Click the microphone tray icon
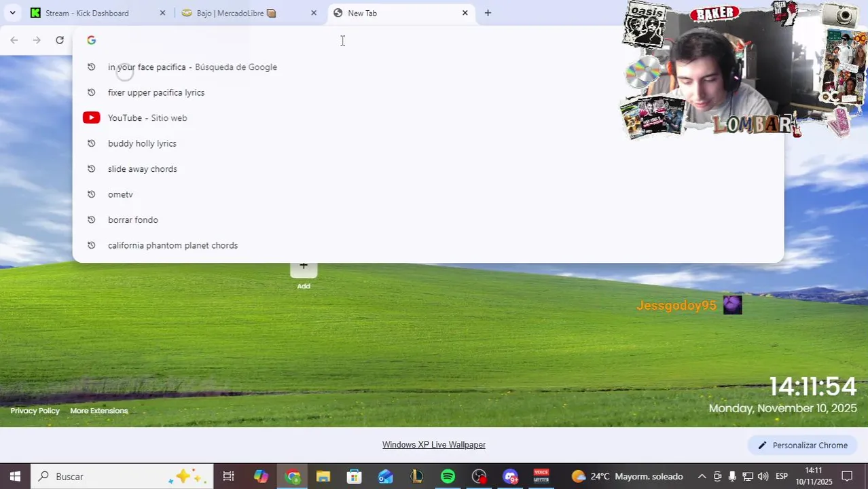 pyautogui.click(x=732, y=477)
